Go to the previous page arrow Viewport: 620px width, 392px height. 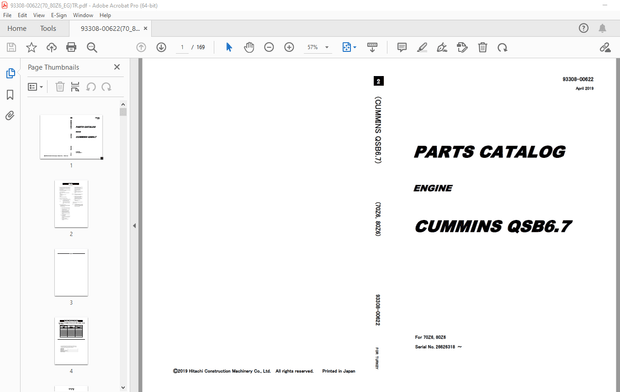(141, 47)
